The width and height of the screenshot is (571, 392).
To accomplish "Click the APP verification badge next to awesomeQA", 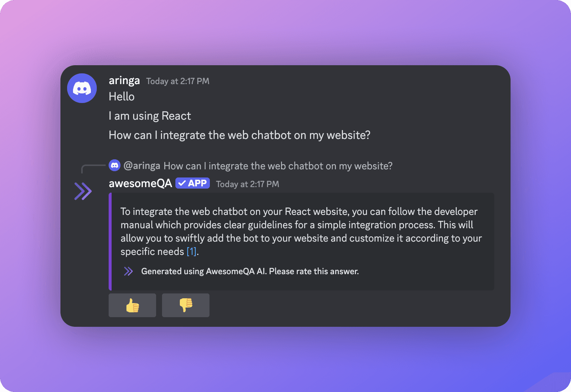I will tap(192, 183).
